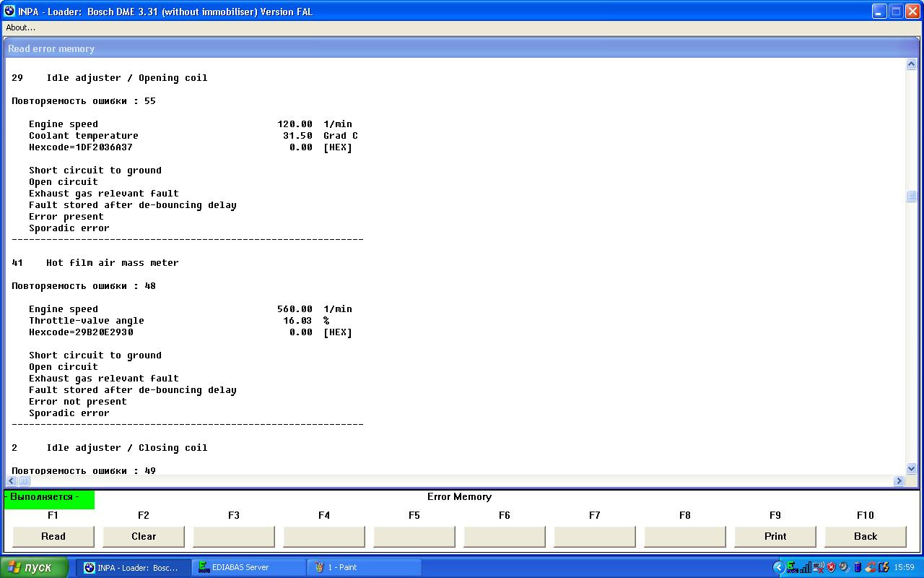Switch to INPA - Loader taskbar button

[x=134, y=567]
